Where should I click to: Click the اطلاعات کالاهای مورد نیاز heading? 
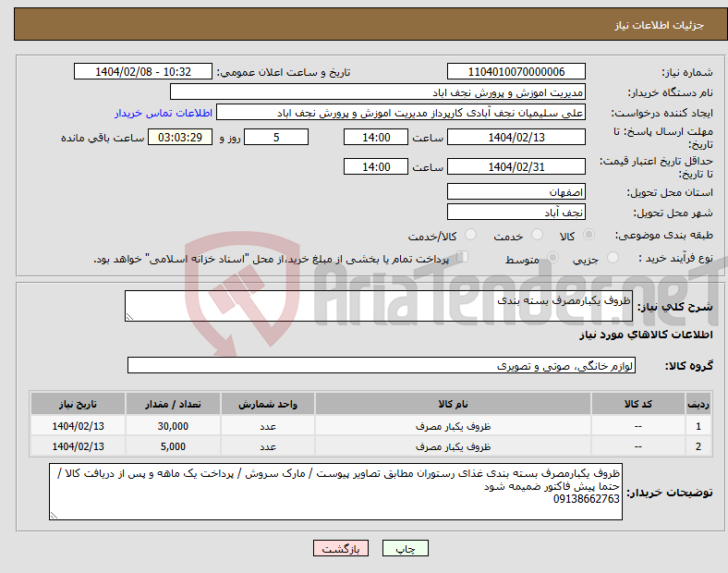[646, 335]
